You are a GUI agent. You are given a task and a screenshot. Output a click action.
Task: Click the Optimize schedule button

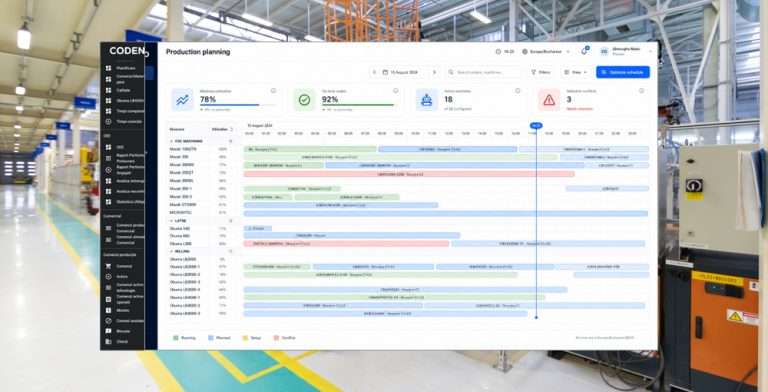pos(623,72)
